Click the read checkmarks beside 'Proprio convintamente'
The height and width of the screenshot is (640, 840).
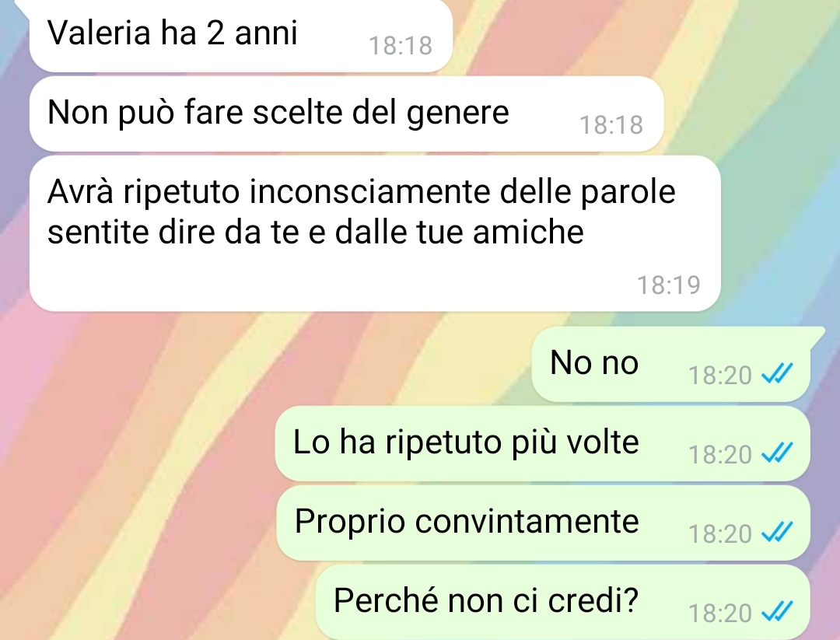777,533
